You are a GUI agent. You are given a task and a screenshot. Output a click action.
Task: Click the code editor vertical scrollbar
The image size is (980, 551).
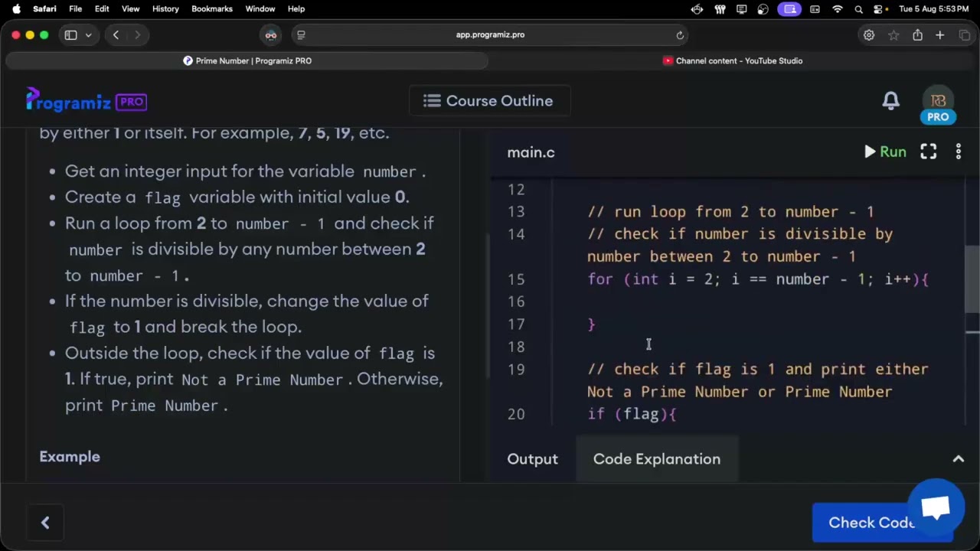pos(972,279)
